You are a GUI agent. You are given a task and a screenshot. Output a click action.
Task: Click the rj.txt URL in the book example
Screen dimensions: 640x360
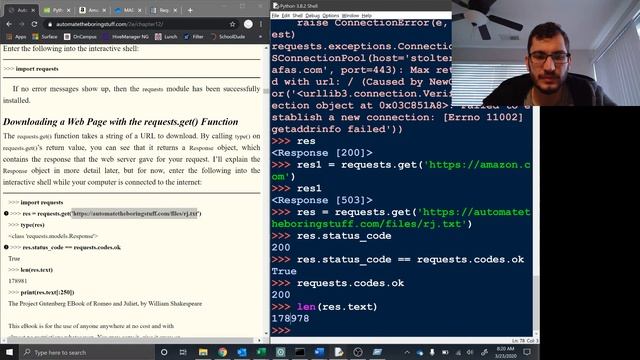135,213
